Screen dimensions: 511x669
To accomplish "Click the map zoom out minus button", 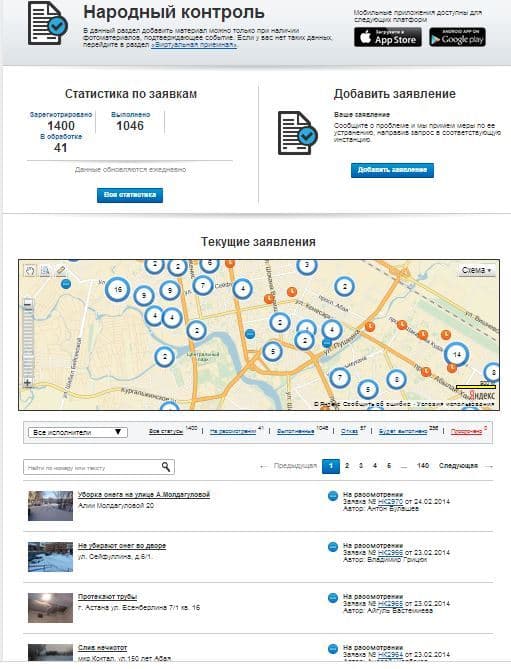I will (x=28, y=304).
